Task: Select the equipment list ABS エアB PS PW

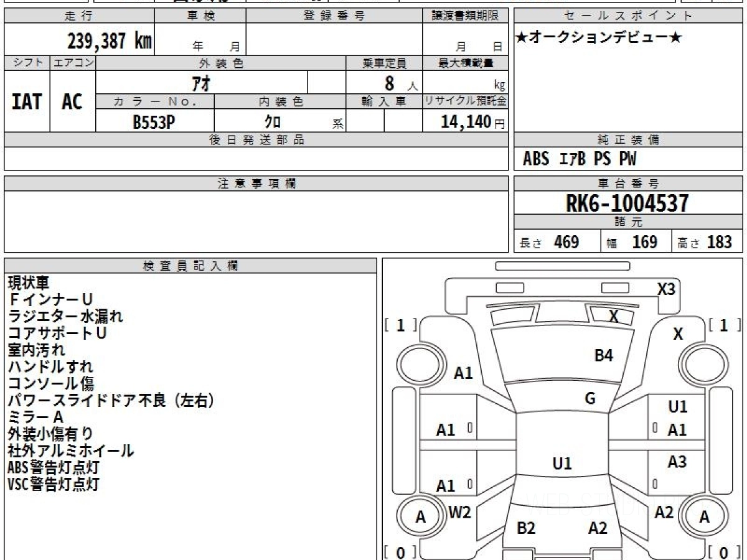Action: coord(580,159)
